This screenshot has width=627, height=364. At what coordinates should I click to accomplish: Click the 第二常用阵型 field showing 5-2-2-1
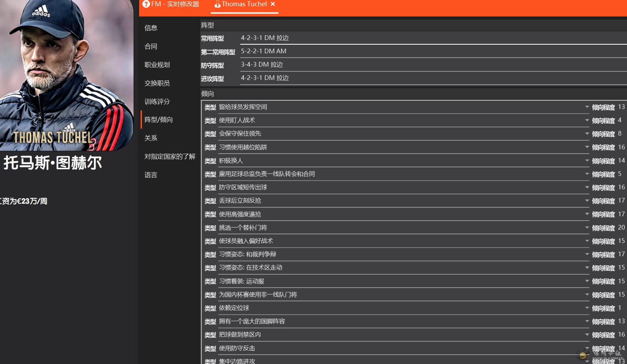[x=431, y=51]
